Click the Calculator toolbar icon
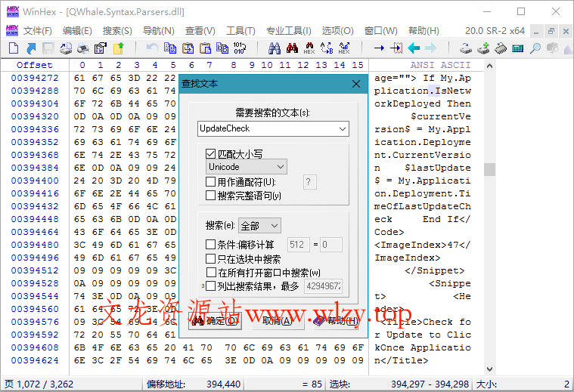 coord(517,48)
